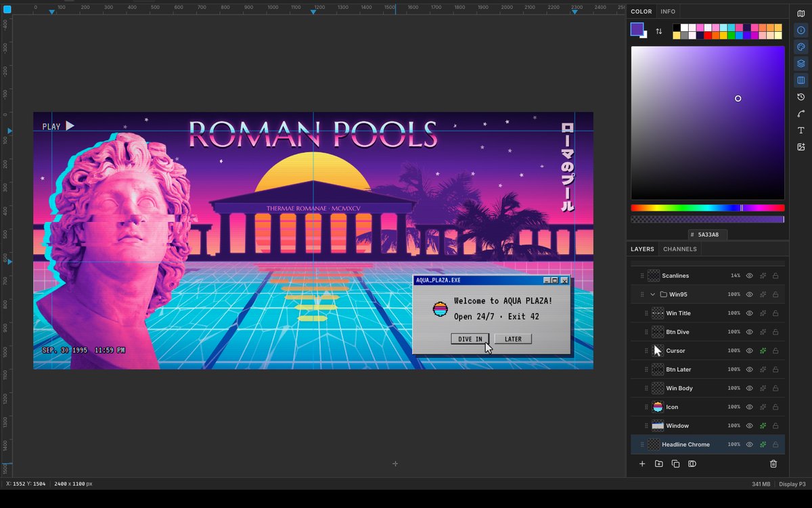This screenshot has width=812, height=508.
Task: Click the Display P3 status entry
Action: [x=792, y=484]
